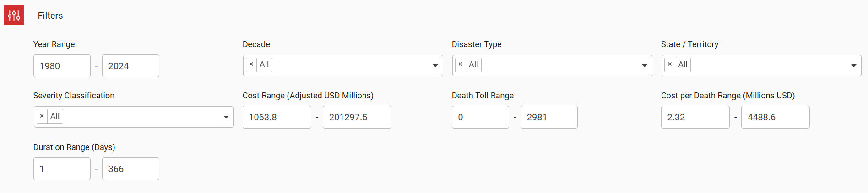Focus the Duration Range minimum days field
The image size is (868, 193).
[x=62, y=169]
